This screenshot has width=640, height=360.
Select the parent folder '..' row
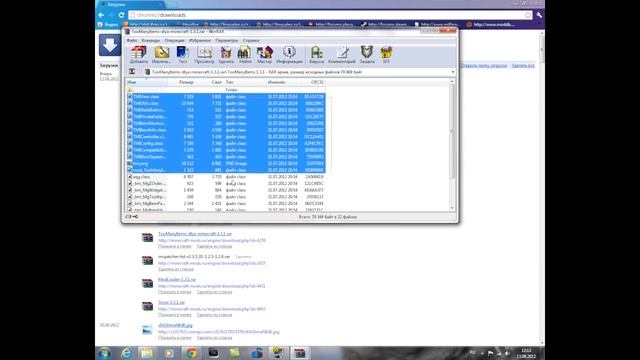point(226,90)
